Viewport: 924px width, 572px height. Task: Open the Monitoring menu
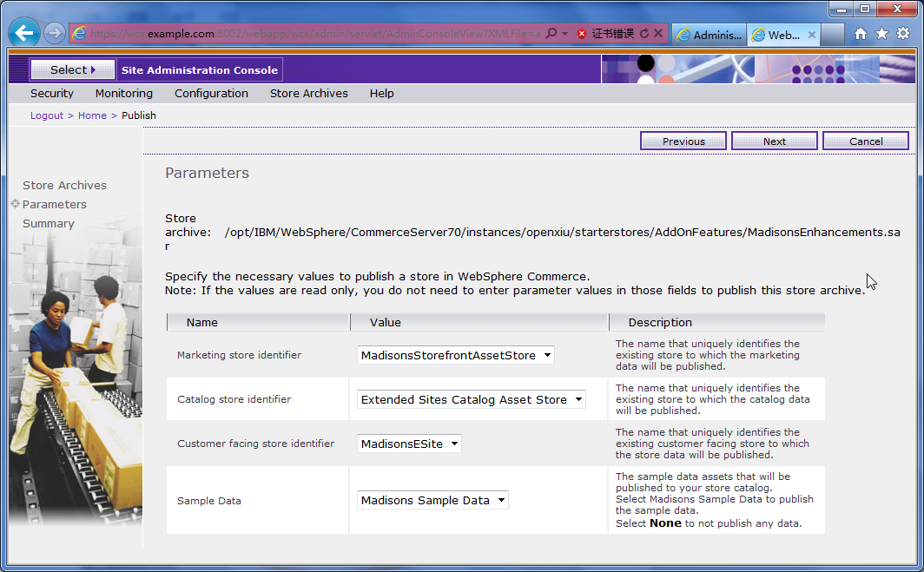123,93
